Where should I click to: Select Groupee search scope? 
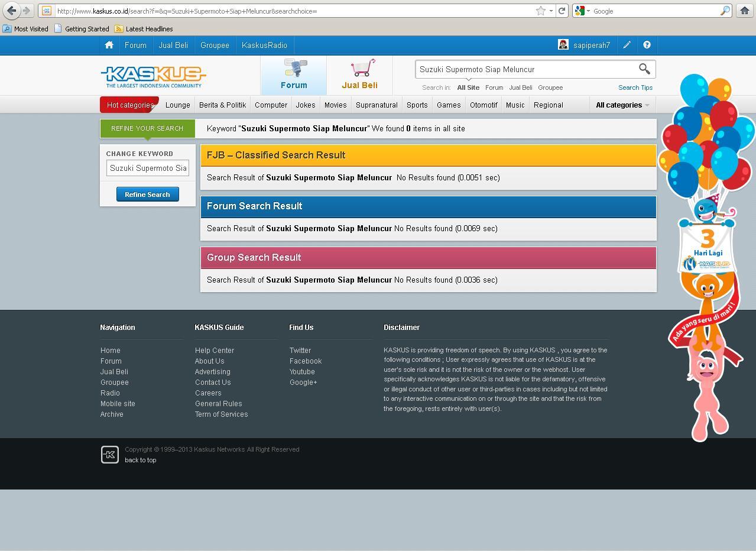pyautogui.click(x=550, y=87)
